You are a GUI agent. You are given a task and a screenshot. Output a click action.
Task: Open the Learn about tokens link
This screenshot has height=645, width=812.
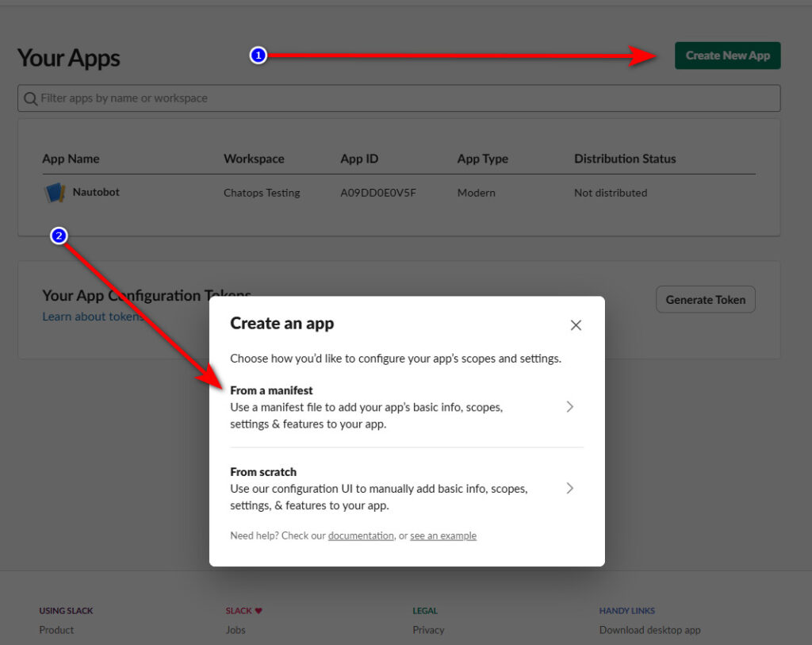click(x=94, y=317)
